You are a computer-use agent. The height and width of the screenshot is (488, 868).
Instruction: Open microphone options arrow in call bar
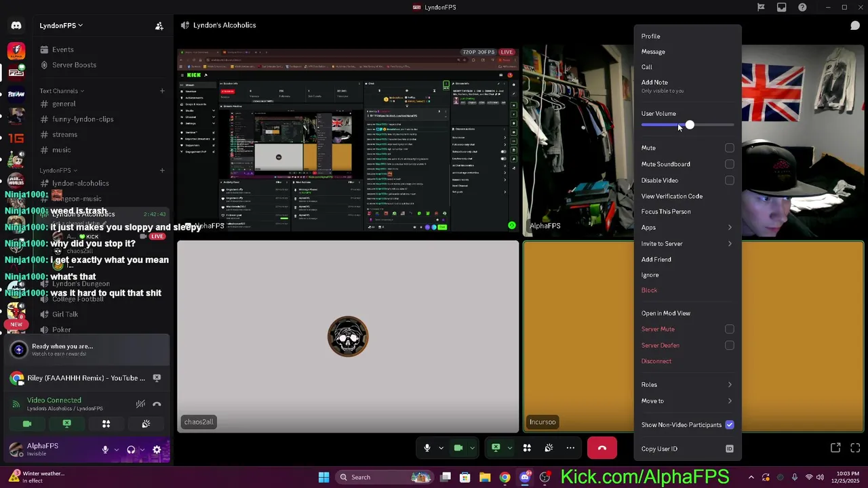[x=441, y=448]
